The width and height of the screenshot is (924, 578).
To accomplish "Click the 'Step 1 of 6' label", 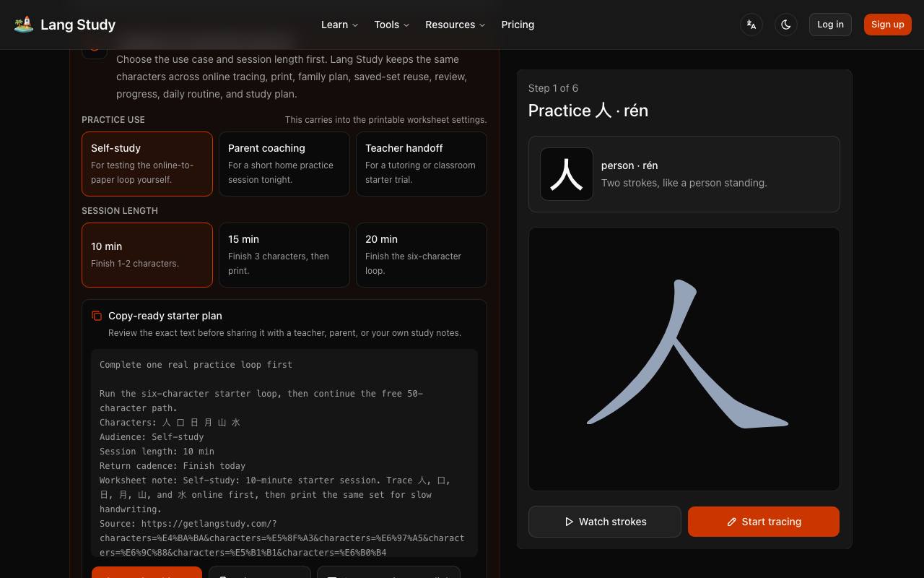I will 553,88.
